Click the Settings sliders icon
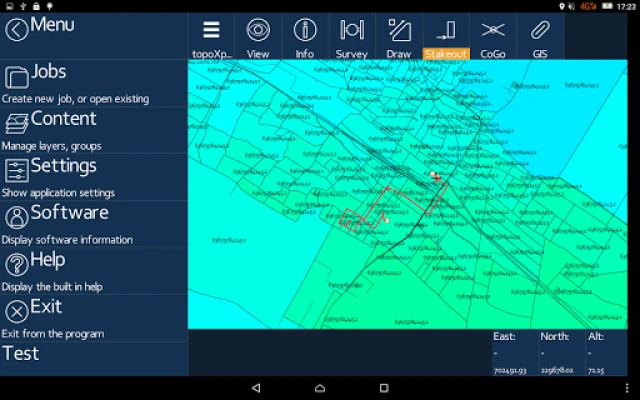Screen dimensions: 640x400 (17, 171)
